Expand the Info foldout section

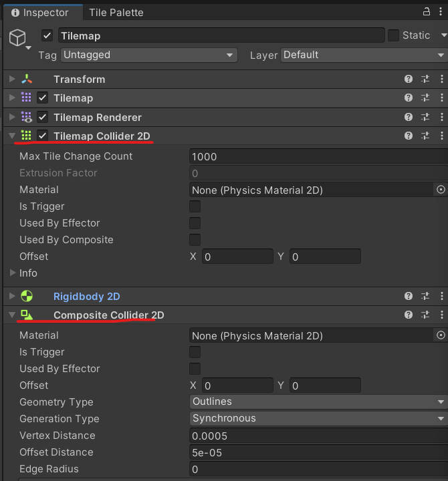coord(13,273)
